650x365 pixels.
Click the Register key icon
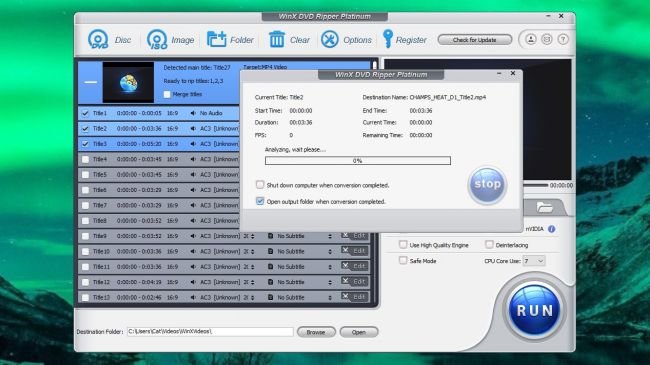[x=388, y=39]
